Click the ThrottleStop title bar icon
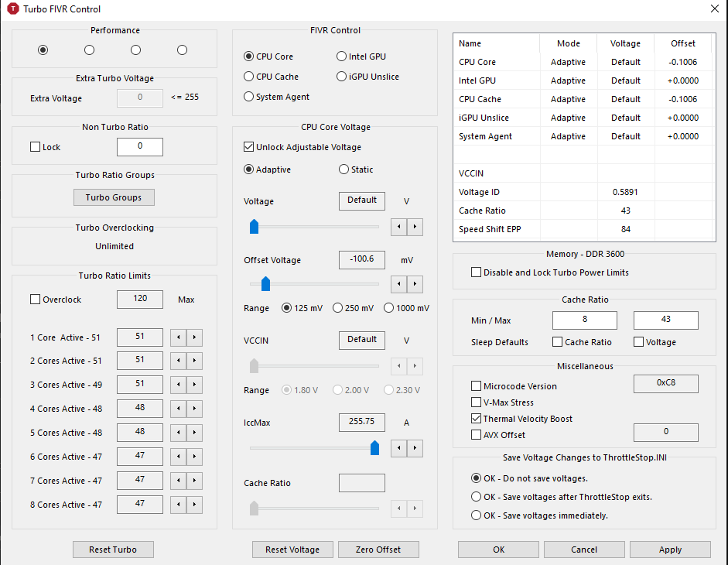The image size is (728, 565). [13, 9]
